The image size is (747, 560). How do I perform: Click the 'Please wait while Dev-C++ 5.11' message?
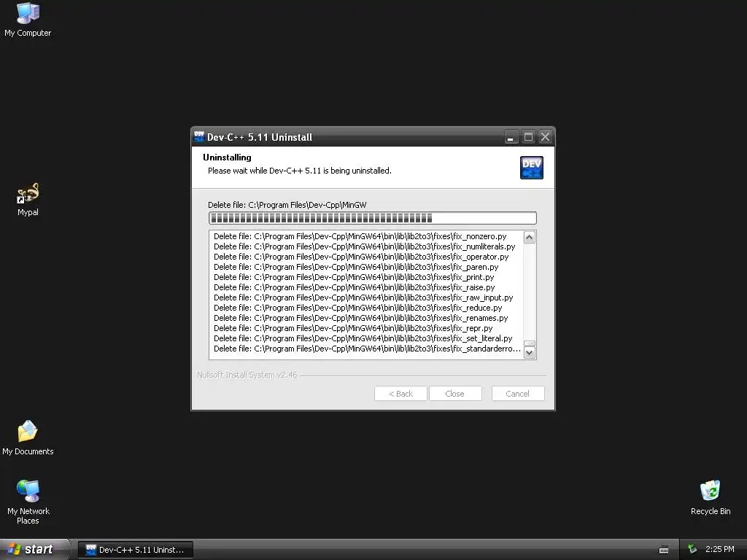click(x=300, y=171)
